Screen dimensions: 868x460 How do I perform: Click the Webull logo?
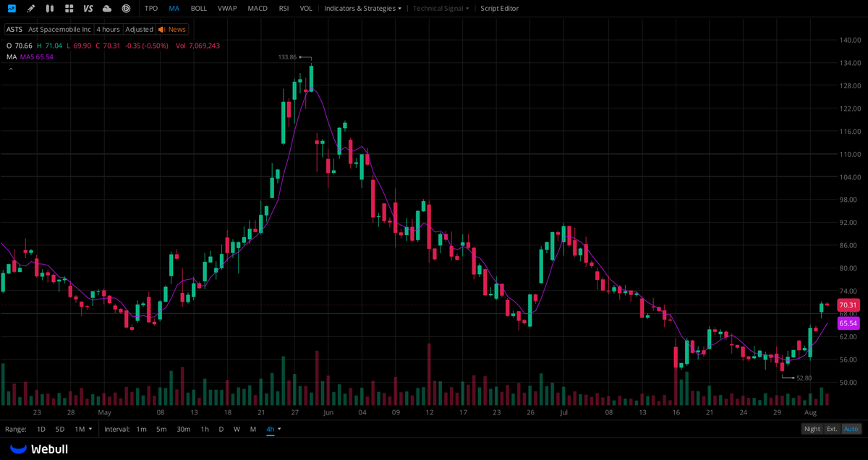click(39, 449)
